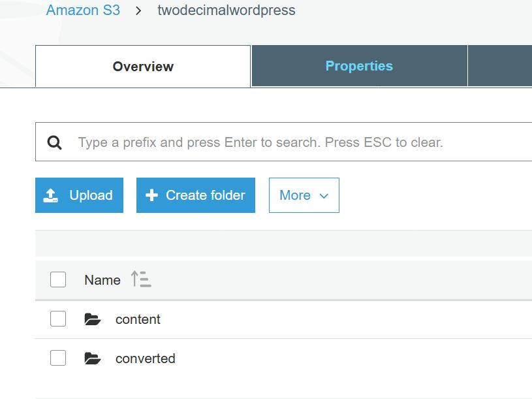The height and width of the screenshot is (399, 532).
Task: Click the plus icon for Create folder
Action: [151, 195]
